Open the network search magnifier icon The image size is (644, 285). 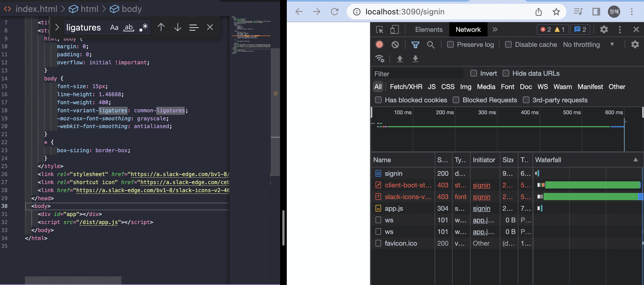click(x=431, y=45)
